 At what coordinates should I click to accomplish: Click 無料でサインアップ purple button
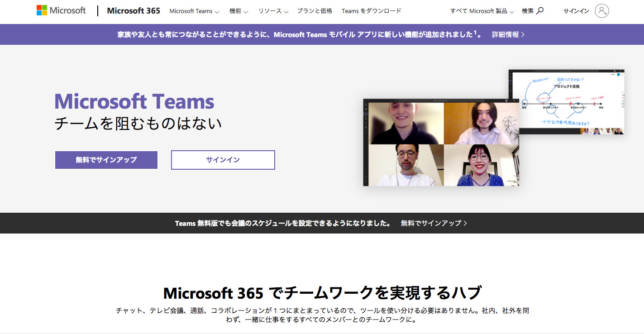coord(106,160)
